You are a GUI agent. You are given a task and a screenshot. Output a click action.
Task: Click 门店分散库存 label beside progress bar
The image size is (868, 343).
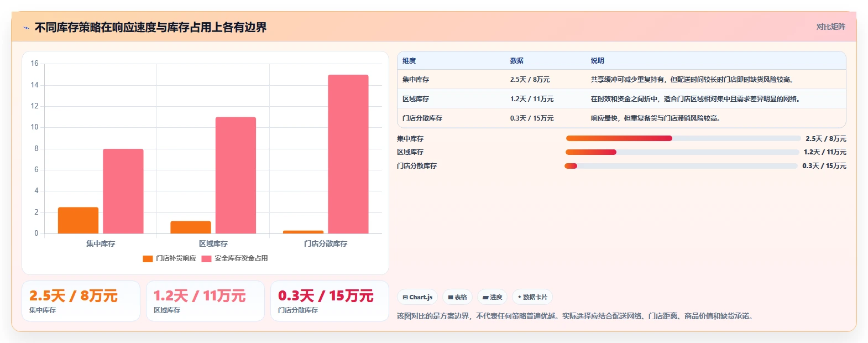(x=417, y=166)
